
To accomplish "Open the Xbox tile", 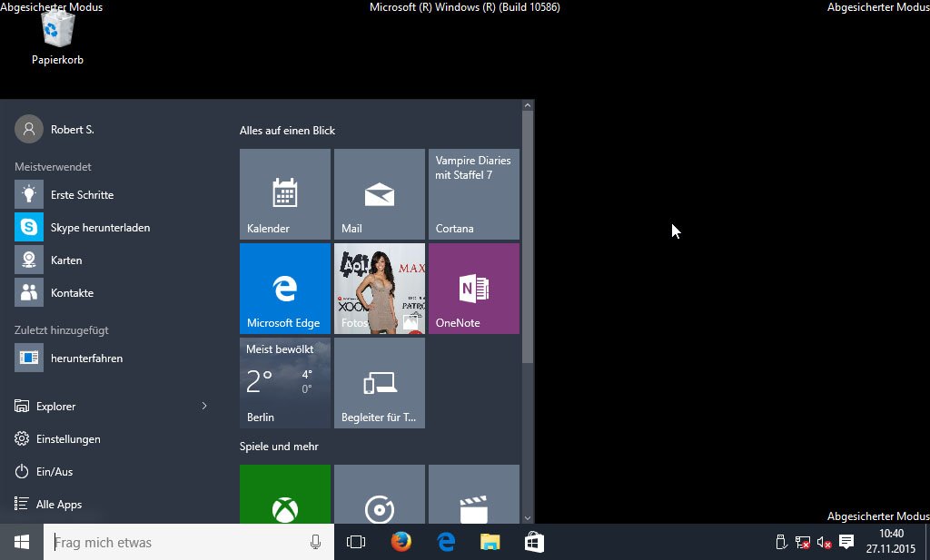I will point(284,495).
